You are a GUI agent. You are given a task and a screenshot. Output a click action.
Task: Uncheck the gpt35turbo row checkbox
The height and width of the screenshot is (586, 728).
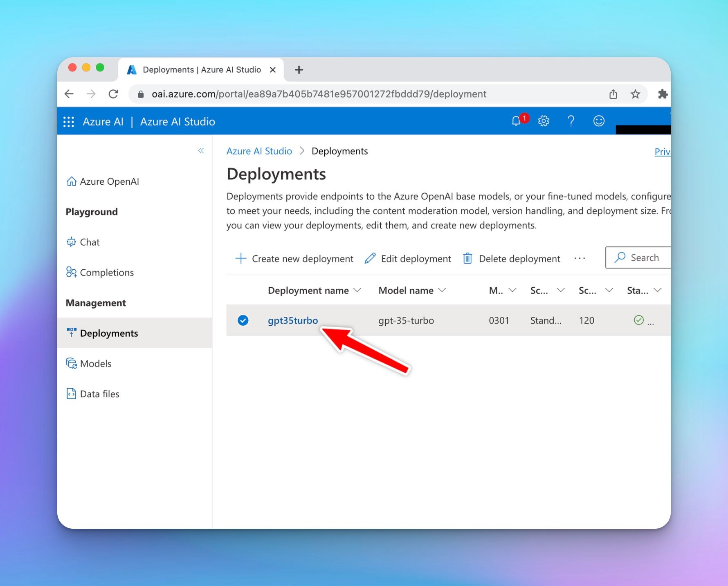[x=243, y=320]
